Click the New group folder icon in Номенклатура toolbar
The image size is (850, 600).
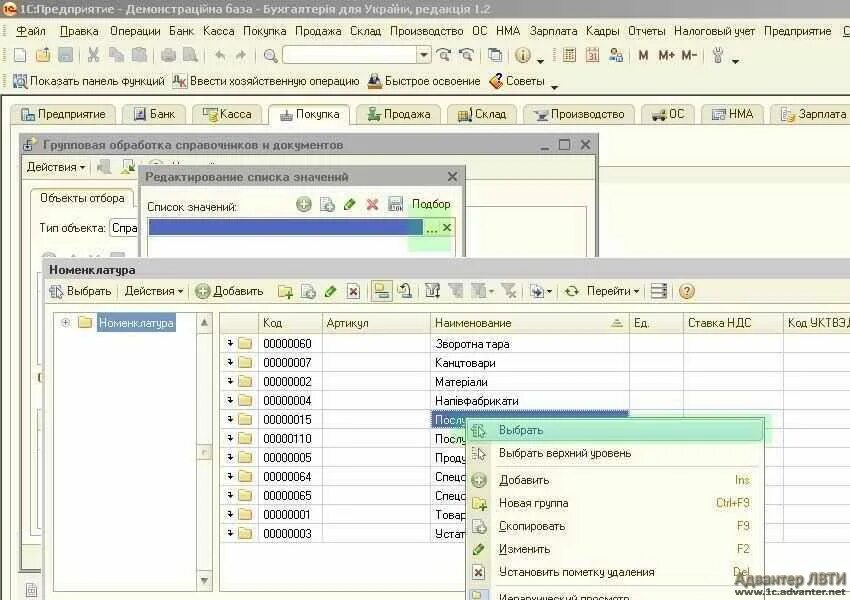click(x=285, y=292)
